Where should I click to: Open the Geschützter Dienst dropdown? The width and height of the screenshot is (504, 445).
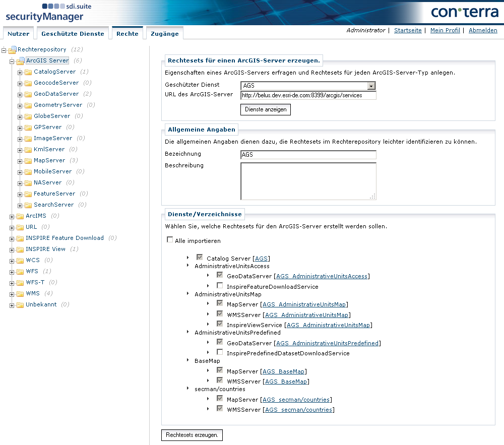(x=371, y=86)
